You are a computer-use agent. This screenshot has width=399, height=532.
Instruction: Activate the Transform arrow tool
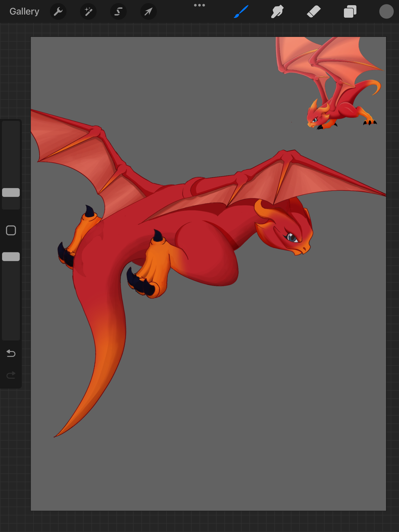[148, 11]
